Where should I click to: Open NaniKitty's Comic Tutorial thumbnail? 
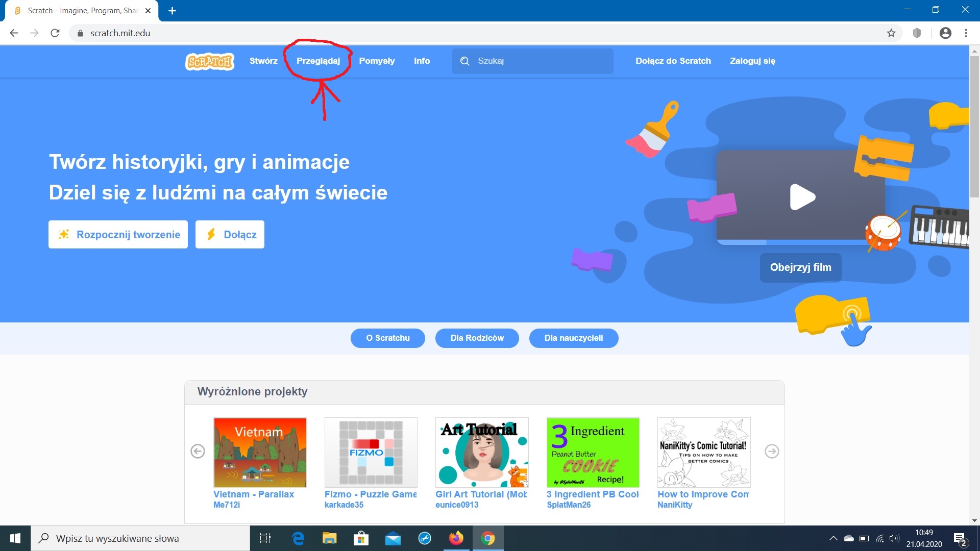click(704, 453)
